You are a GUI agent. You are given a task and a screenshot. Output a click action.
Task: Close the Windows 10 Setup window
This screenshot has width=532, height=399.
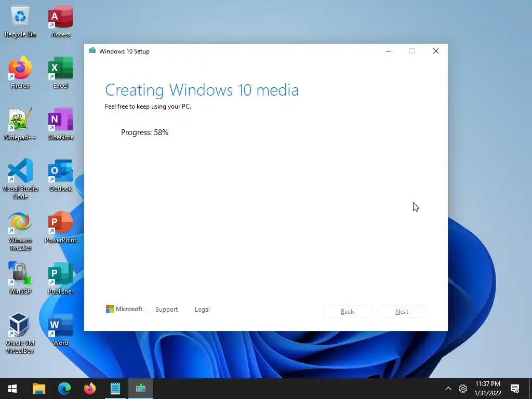[x=436, y=51]
